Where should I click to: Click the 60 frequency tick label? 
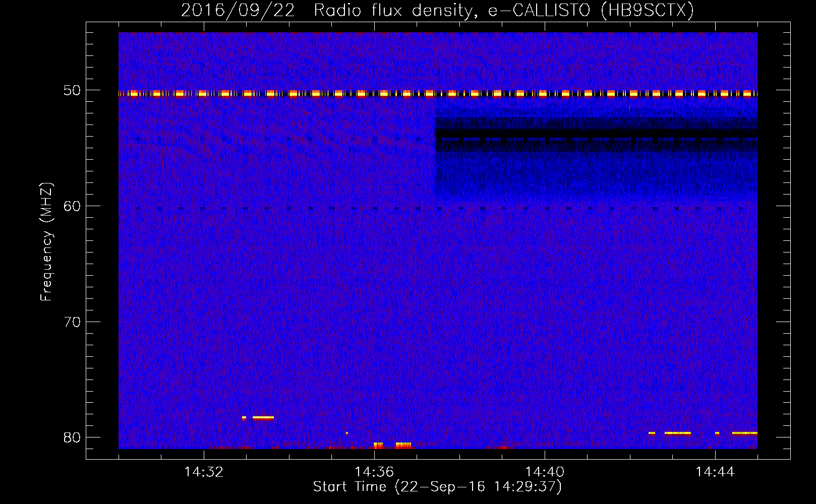(72, 206)
